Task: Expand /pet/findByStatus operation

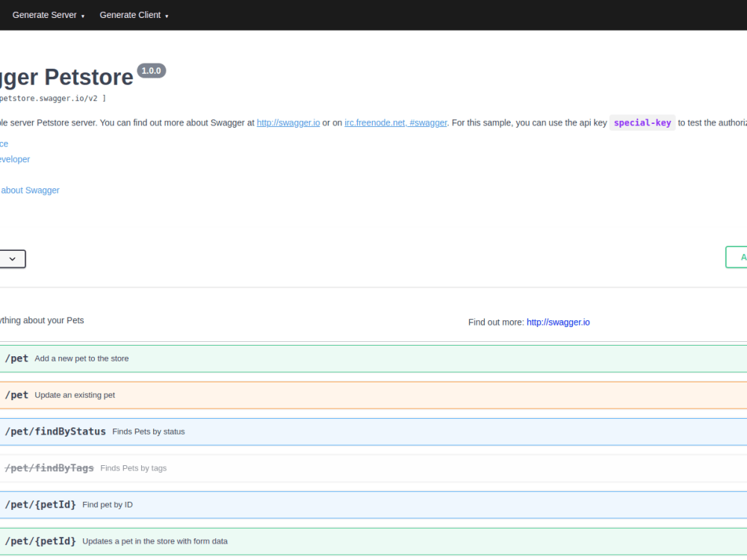Action: point(373,432)
